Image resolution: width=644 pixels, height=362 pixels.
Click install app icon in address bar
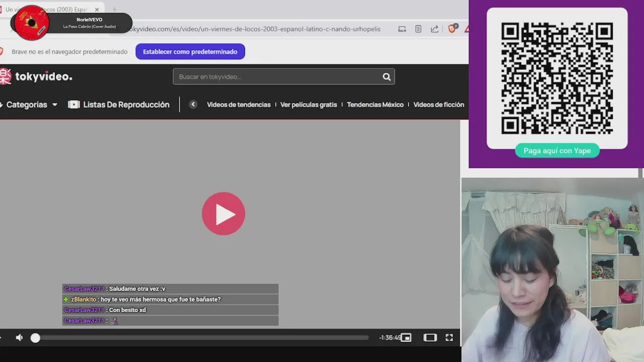(402, 29)
